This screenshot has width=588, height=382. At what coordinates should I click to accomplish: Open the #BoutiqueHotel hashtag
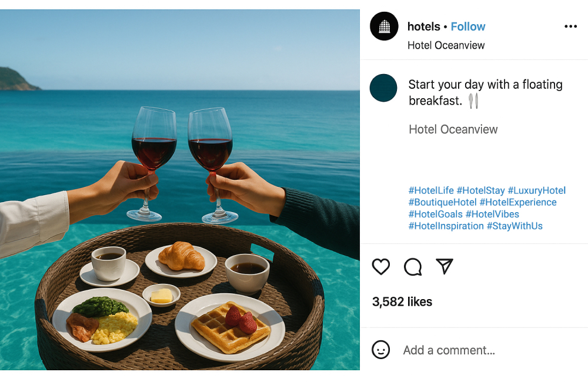[442, 202]
